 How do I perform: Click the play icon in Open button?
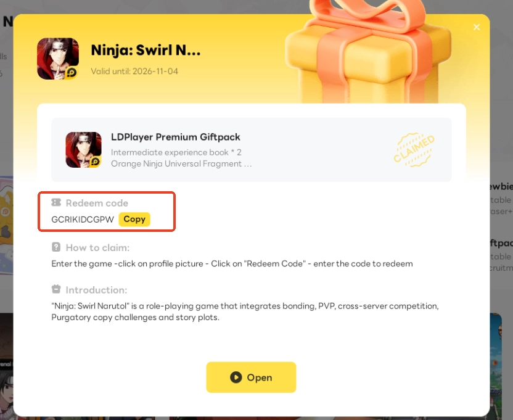[236, 377]
